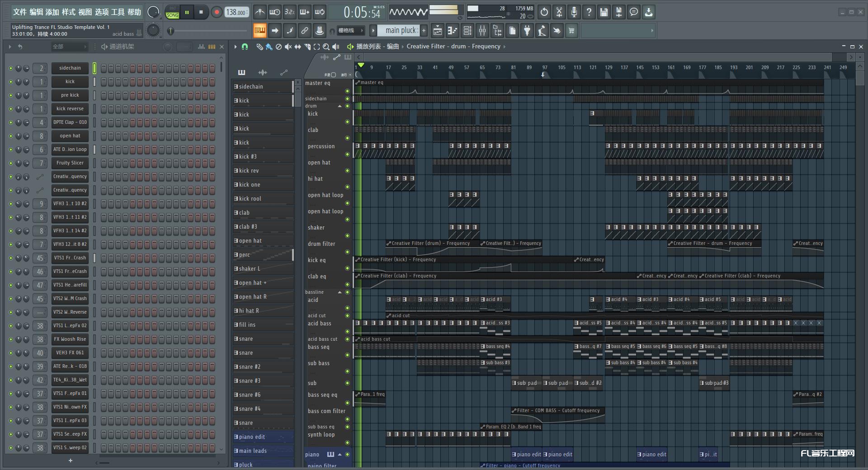Open the playlist options menu arrow
Image resolution: width=868 pixels, height=470 pixels.
click(236, 47)
